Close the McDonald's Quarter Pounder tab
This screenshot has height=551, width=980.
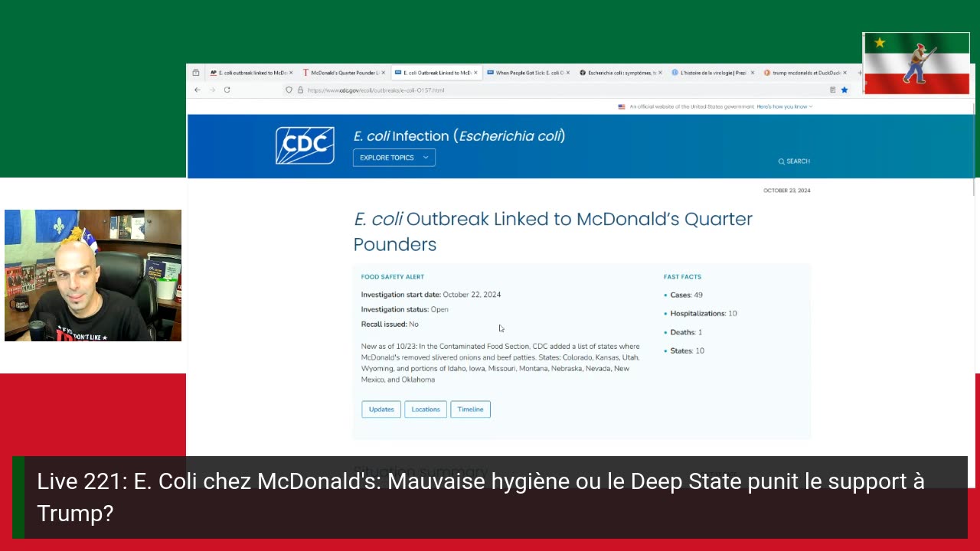point(383,73)
